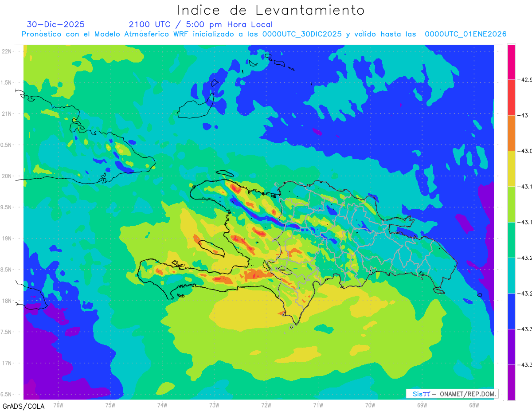Viewport: 532px width, 411px height.
Task: Select the "69W" longitude label
Action: 422,405
